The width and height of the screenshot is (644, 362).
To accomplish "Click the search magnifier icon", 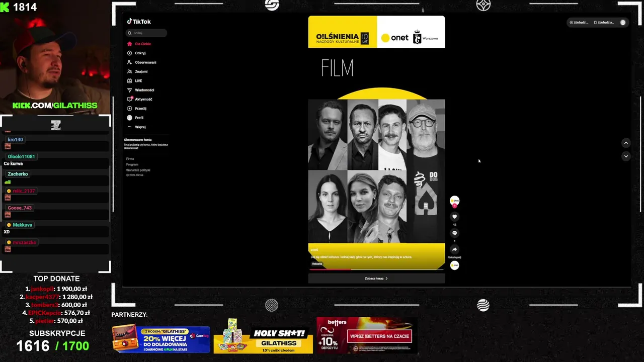I will click(x=130, y=33).
